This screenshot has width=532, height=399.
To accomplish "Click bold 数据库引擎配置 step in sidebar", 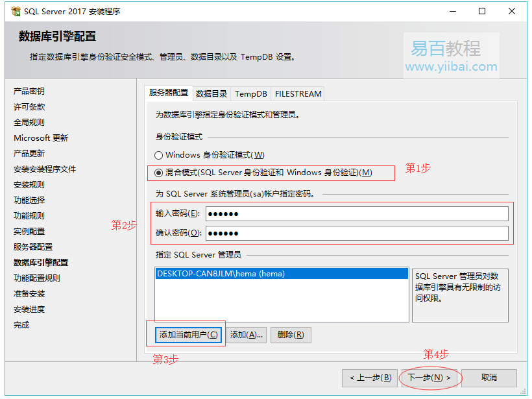I will click(41, 263).
